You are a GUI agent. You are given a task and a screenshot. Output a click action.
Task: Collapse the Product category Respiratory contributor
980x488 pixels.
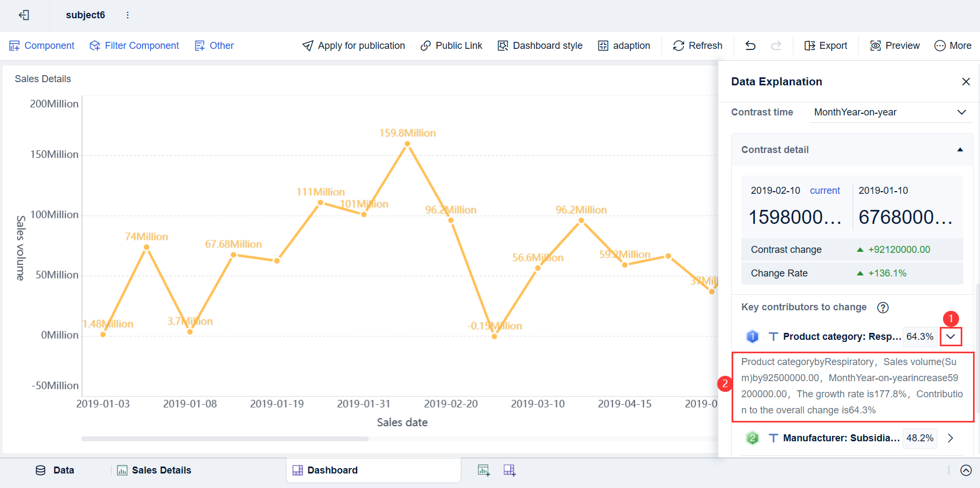coord(950,337)
